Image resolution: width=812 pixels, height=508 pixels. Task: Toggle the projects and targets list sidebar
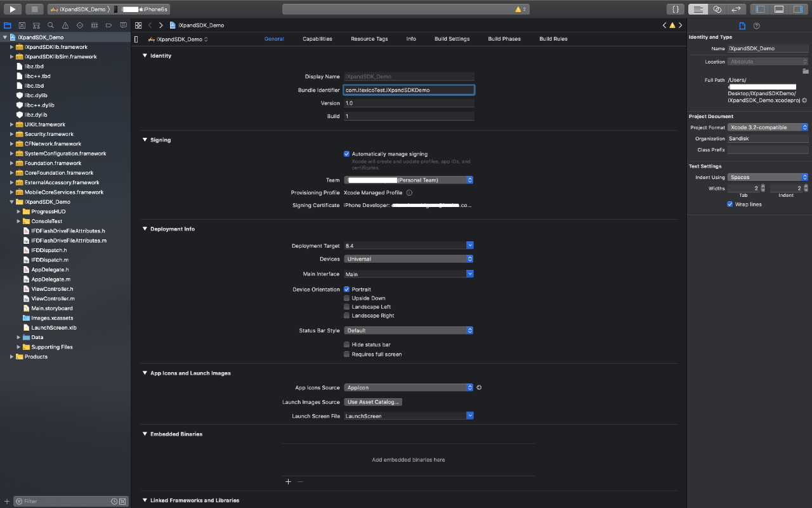(136, 39)
